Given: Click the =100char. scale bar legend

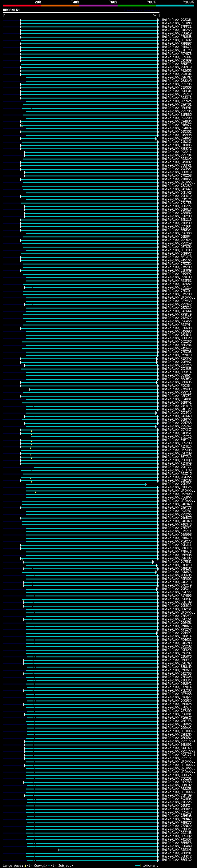Looking at the screenshot, I should coord(146,865).
